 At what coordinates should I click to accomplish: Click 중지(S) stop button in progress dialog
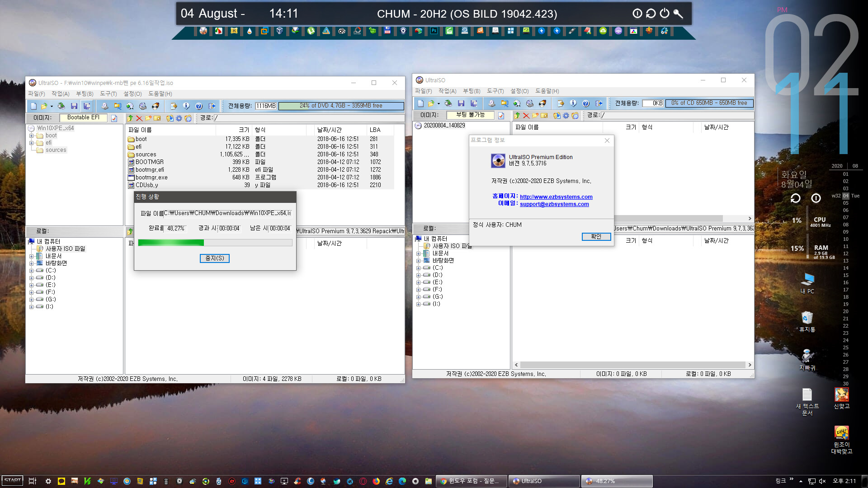click(215, 258)
